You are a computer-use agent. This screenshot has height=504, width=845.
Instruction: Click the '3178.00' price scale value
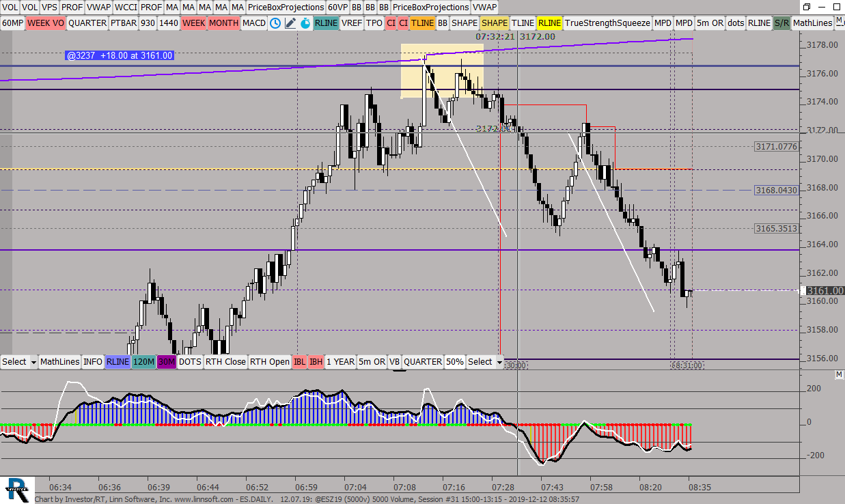pyautogui.click(x=822, y=45)
